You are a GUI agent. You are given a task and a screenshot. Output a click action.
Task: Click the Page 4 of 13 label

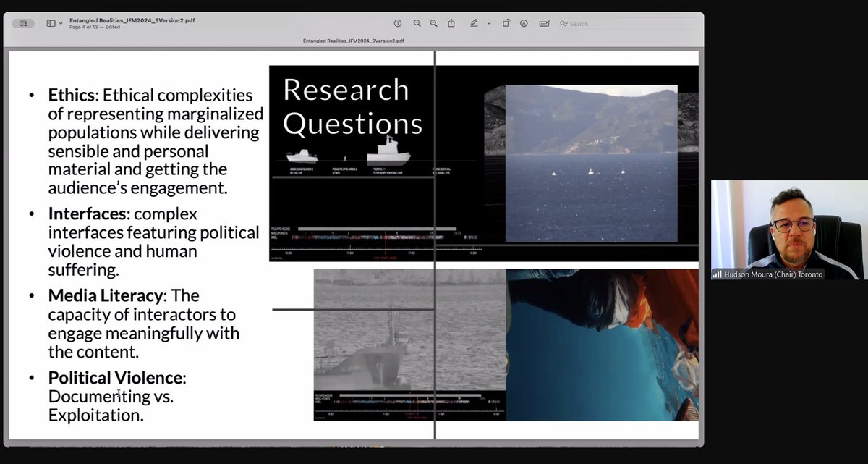coord(86,27)
